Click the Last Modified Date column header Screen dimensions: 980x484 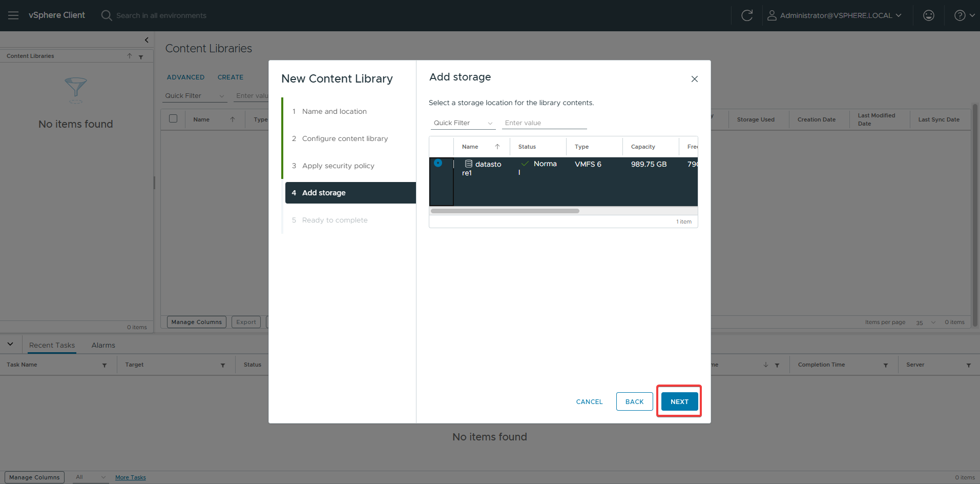coord(877,119)
